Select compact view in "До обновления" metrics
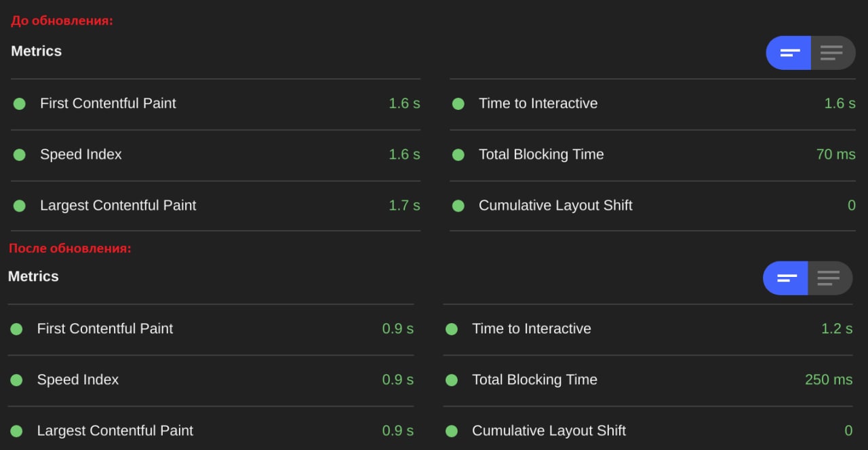This screenshot has height=450, width=868. [790, 53]
